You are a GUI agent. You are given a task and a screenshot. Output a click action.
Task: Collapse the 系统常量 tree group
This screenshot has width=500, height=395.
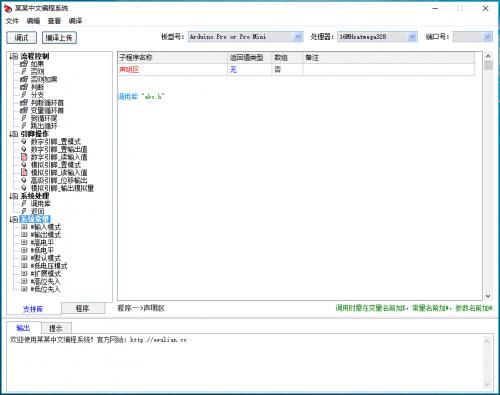pos(15,219)
